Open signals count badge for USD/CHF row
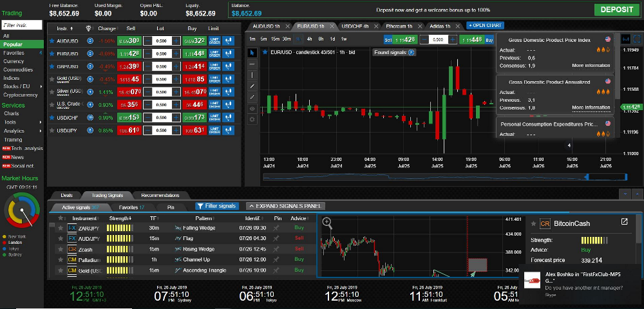644x309 pixels. (90, 118)
